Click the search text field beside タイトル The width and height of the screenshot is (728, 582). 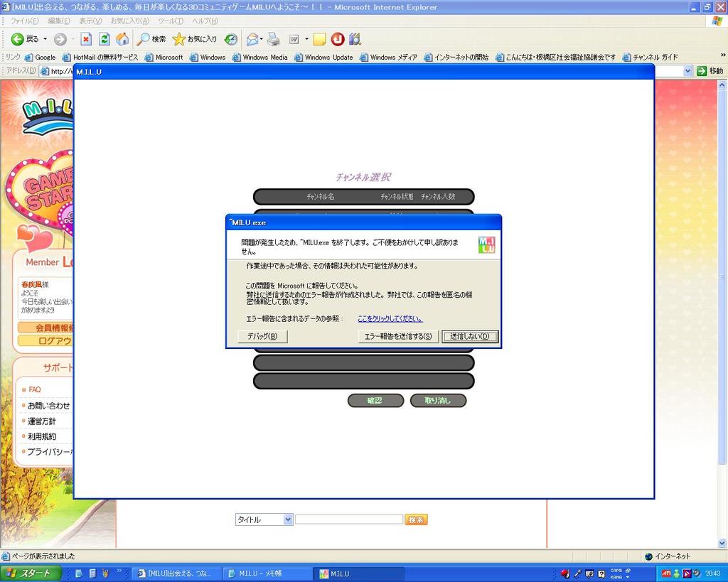[349, 519]
